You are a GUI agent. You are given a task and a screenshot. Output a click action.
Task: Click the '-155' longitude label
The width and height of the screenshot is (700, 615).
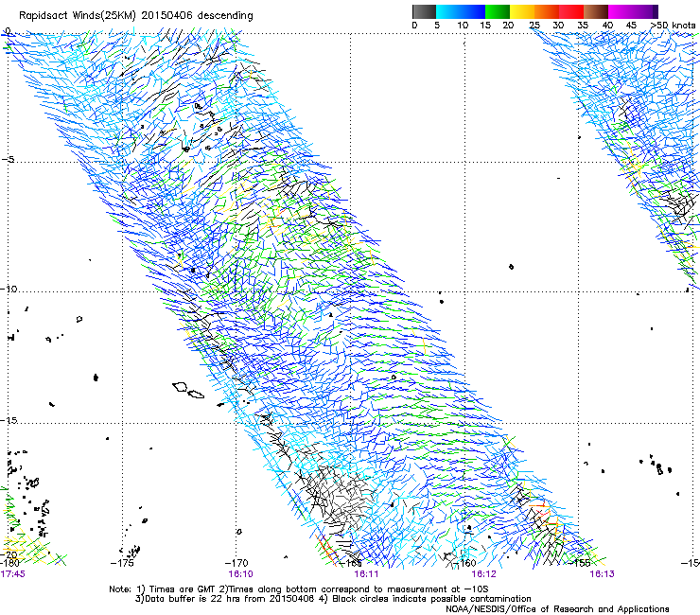579,563
